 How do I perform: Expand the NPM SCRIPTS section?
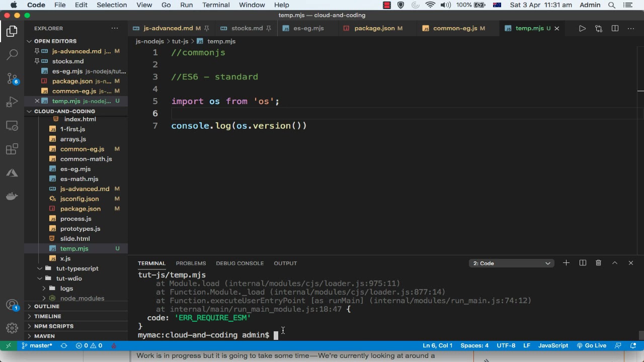pyautogui.click(x=53, y=326)
